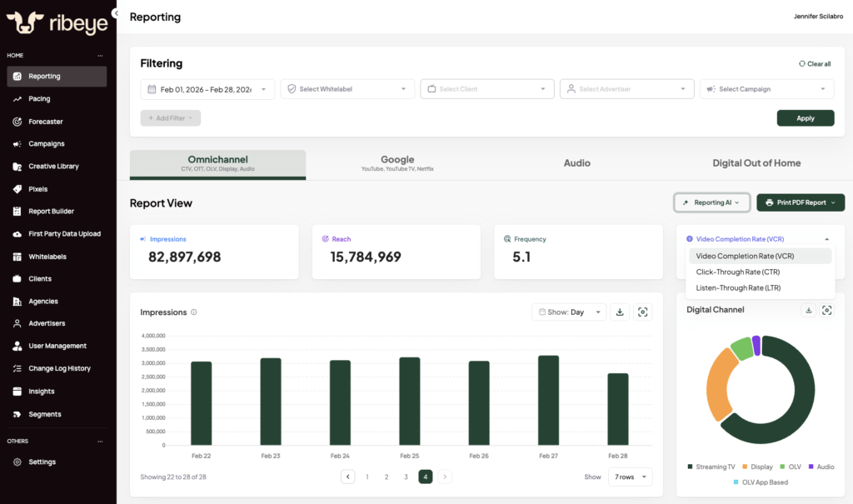Click the Impressions info icon
This screenshot has width=853, height=504.
pos(193,312)
